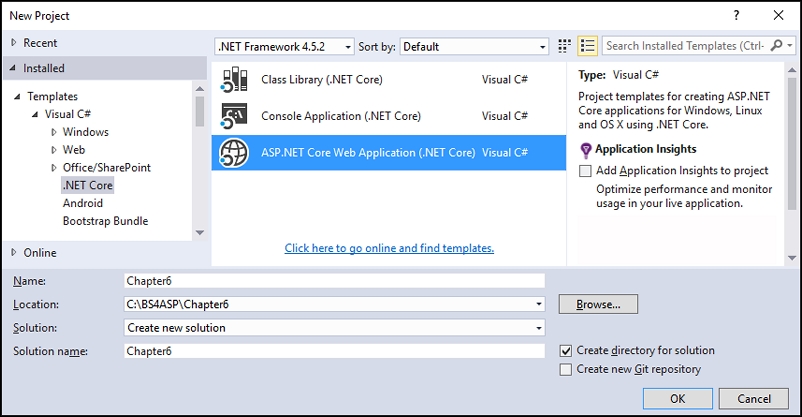
Task: Click the go online and find templates link
Action: (389, 248)
